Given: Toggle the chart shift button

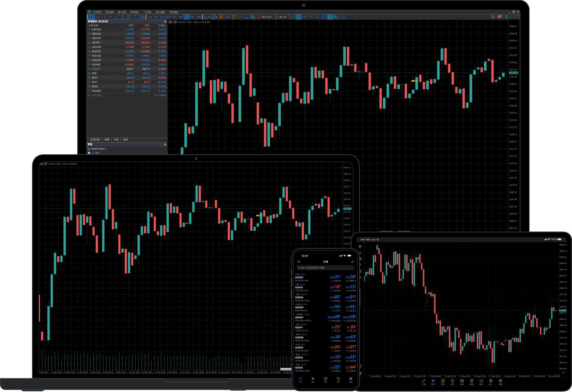Looking at the screenshot, I should pos(336,17).
